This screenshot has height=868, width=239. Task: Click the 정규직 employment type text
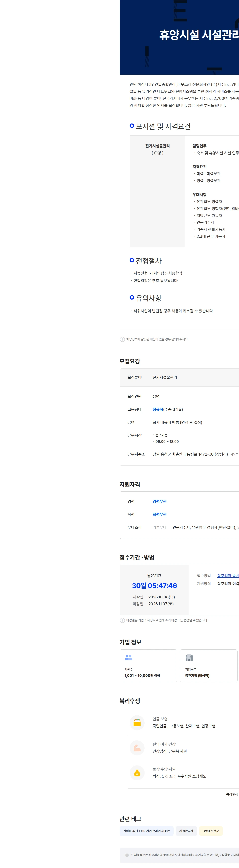pyautogui.click(x=158, y=409)
